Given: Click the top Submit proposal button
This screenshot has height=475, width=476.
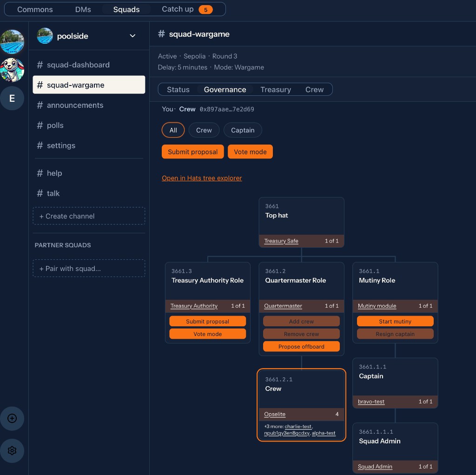Looking at the screenshot, I should pyautogui.click(x=192, y=152).
